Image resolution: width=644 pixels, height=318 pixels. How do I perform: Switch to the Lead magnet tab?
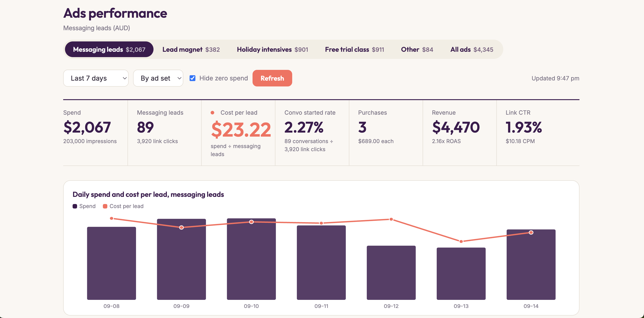pos(191,49)
